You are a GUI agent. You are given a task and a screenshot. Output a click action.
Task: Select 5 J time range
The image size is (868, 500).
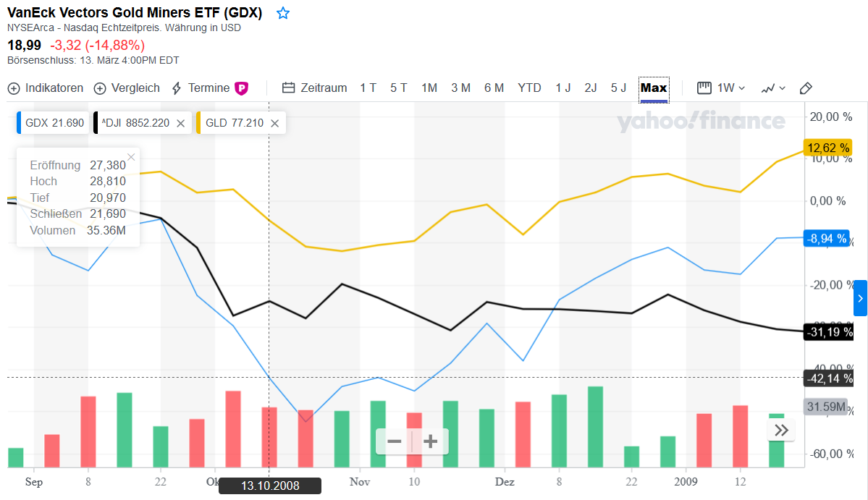click(618, 88)
